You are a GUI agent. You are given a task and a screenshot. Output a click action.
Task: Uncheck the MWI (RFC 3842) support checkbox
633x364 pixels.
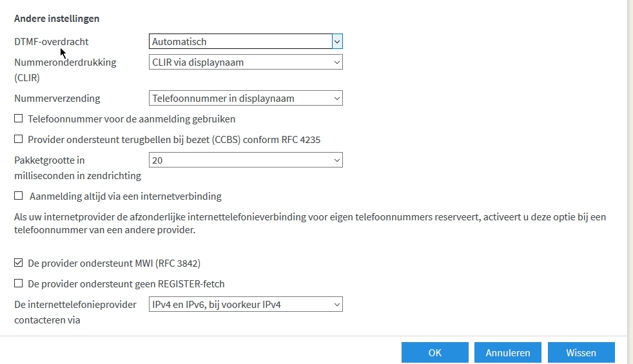[19, 263]
